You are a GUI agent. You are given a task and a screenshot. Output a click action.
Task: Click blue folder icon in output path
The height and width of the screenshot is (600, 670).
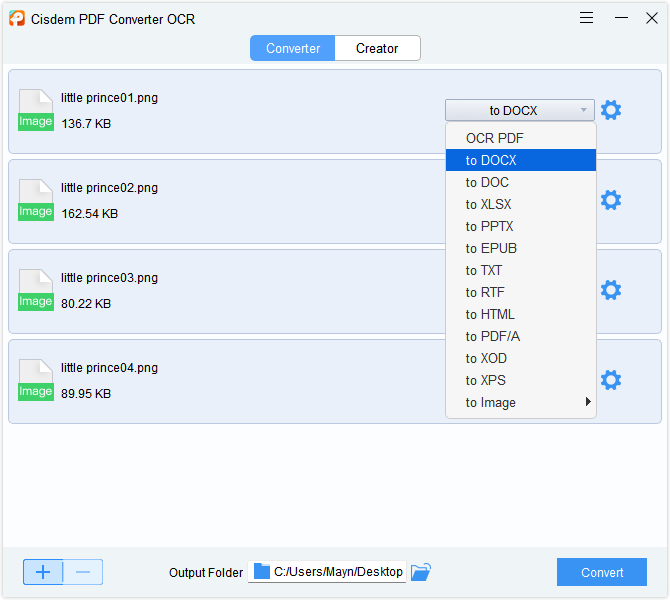262,571
